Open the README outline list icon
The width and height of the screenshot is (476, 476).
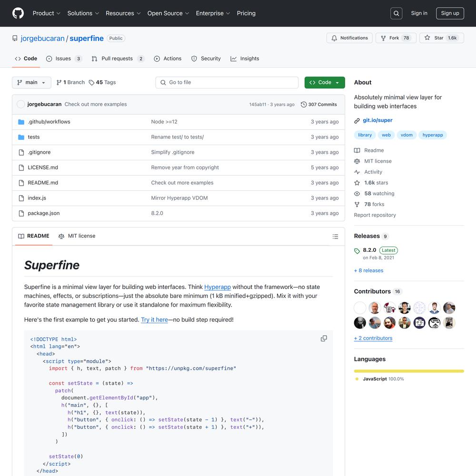(335, 237)
